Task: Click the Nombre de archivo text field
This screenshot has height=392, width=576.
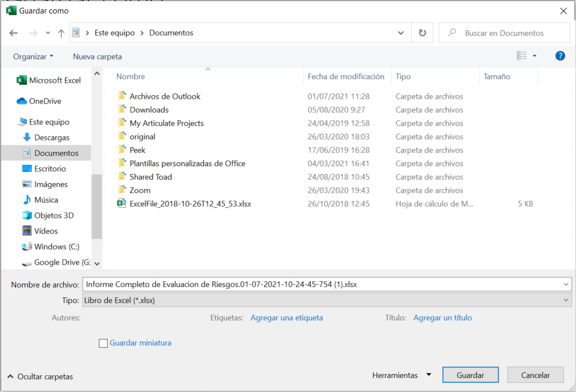Action: (322, 284)
